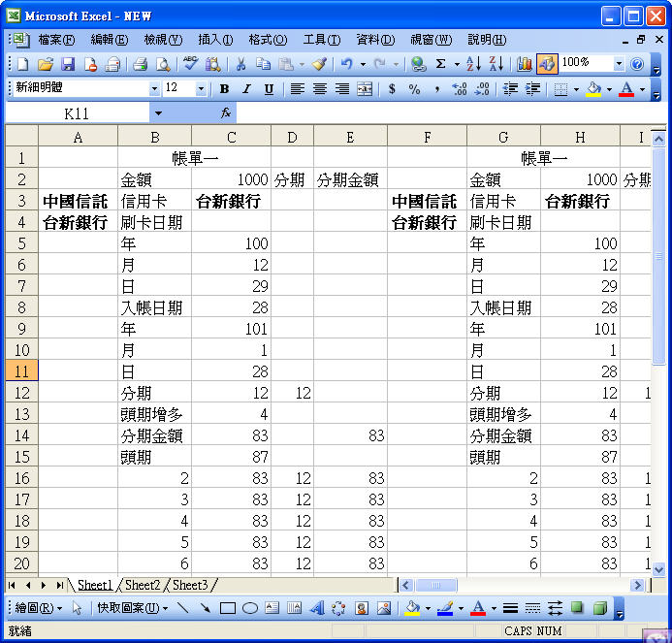
Task: Open the 插入(I) menu
Action: (x=215, y=40)
